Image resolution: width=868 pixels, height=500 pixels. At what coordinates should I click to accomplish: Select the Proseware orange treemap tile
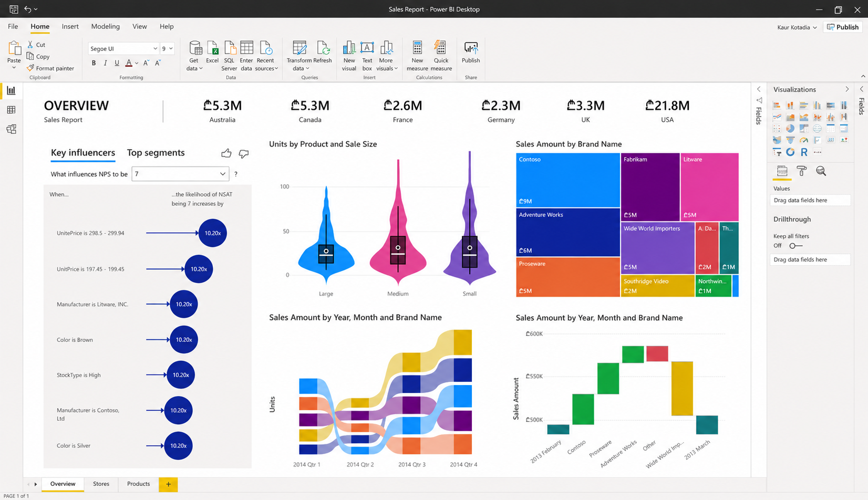point(568,277)
